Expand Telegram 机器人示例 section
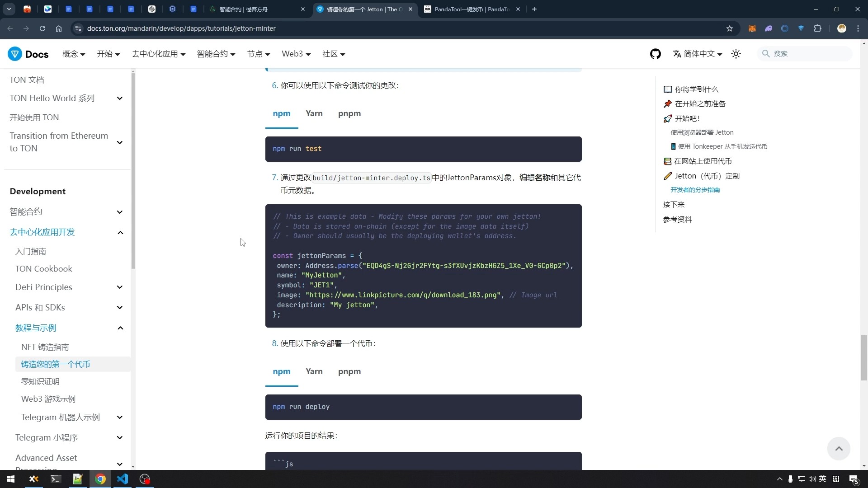Viewport: 868px width, 488px height. point(120,418)
